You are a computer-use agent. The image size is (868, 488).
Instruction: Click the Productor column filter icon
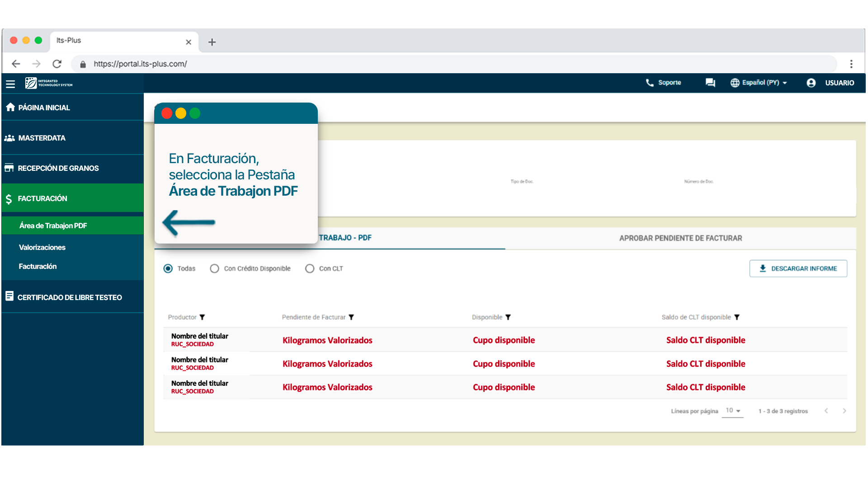point(203,317)
